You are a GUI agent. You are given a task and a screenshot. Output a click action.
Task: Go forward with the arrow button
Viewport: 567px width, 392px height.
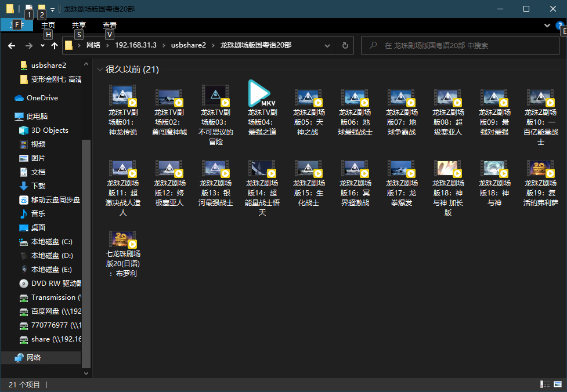click(28, 46)
